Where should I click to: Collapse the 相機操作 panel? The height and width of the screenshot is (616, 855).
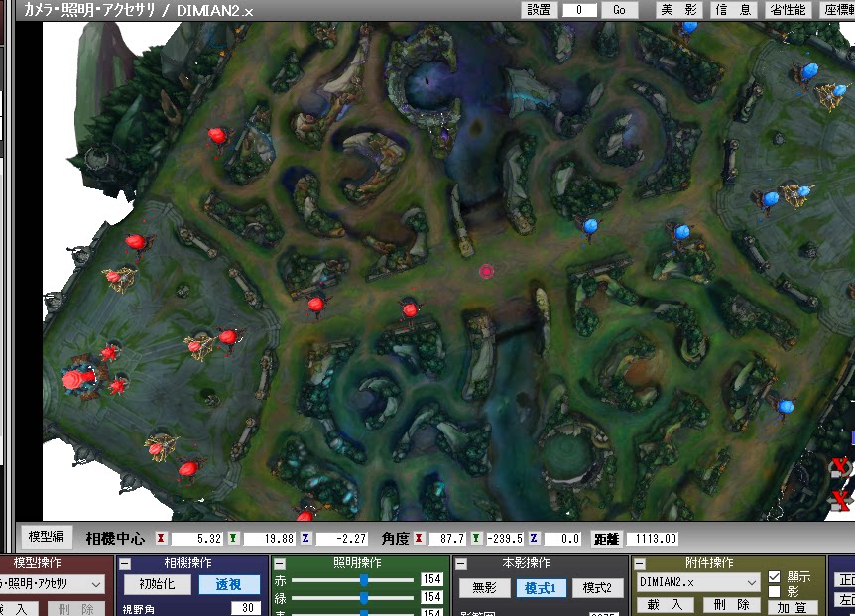(125, 564)
